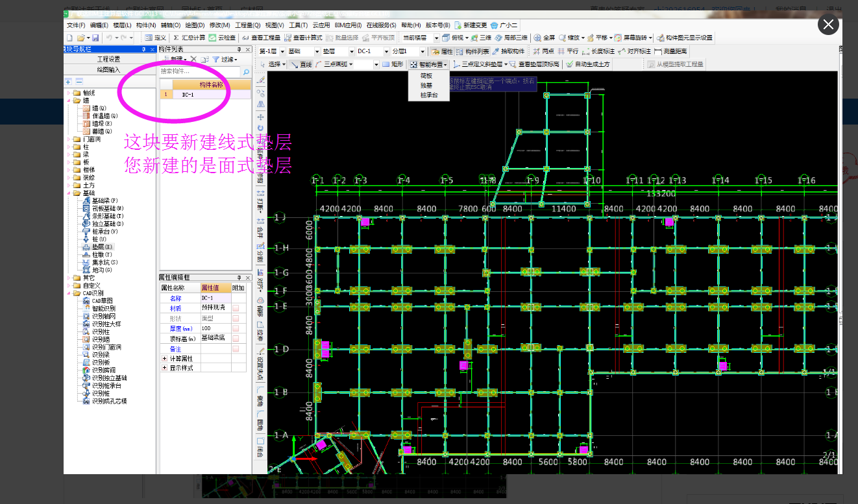Close the image preview overlay

point(828,25)
